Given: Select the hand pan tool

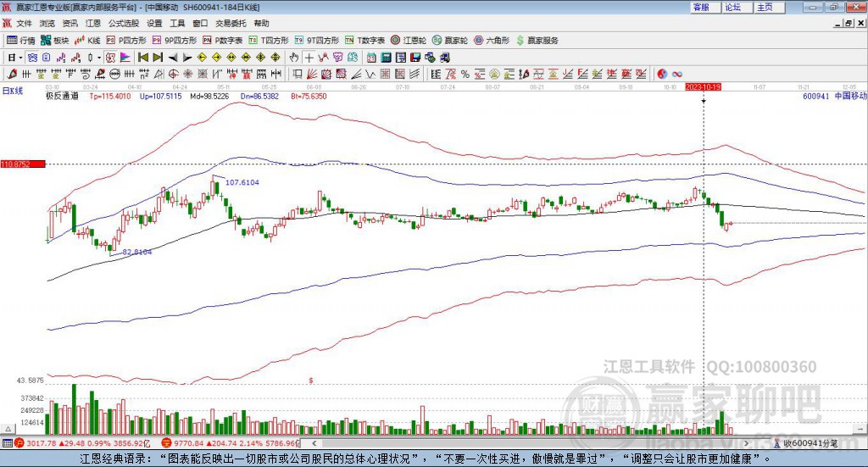Looking at the screenshot, I should [x=294, y=58].
